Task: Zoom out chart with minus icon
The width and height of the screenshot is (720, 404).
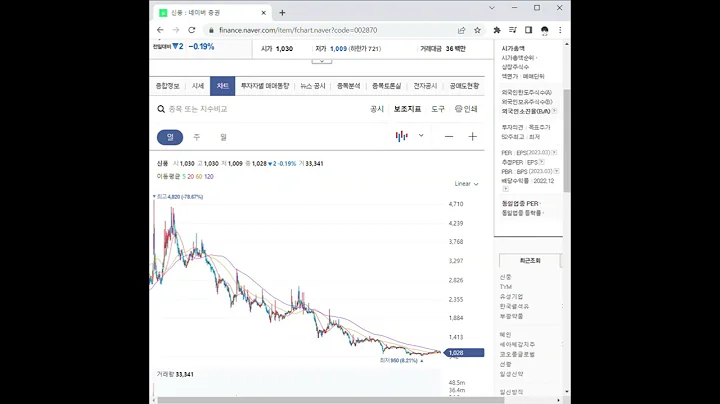Action: coord(449,137)
